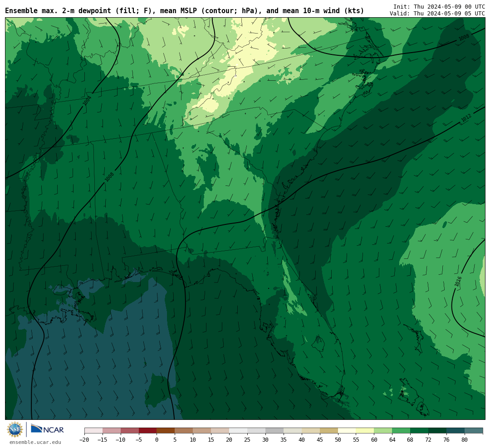Image resolution: width=490 pixels, height=448 pixels.
Task: Click the colorbar tick label 50
Action: pos(338,440)
